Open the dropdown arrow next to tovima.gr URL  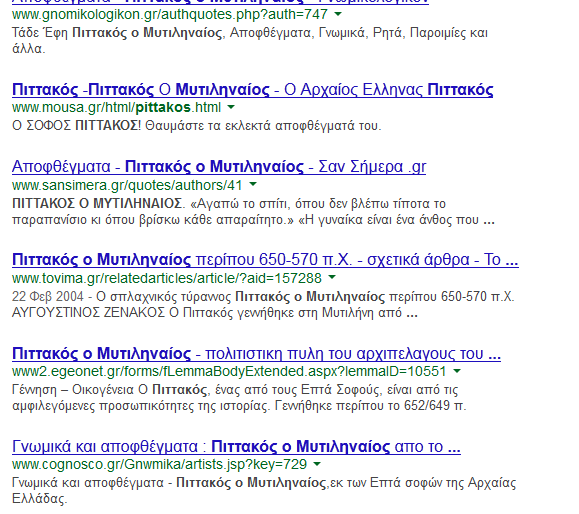(x=332, y=277)
